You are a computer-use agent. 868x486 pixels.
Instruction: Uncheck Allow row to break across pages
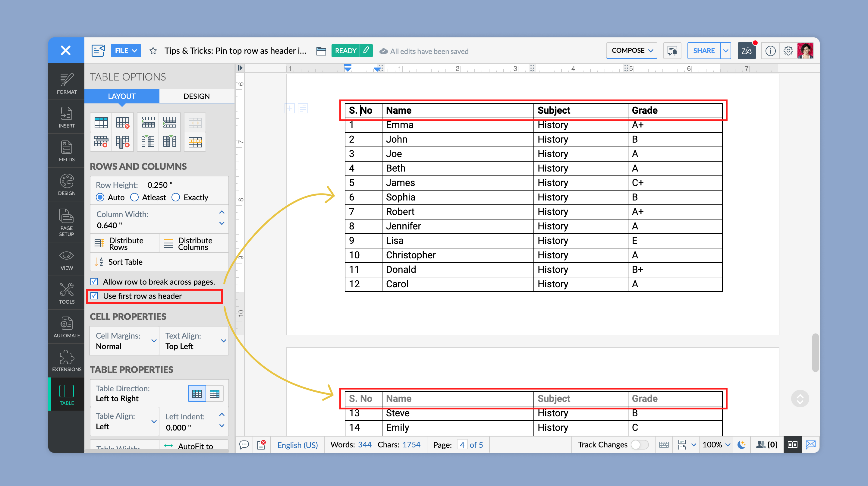pos(94,282)
